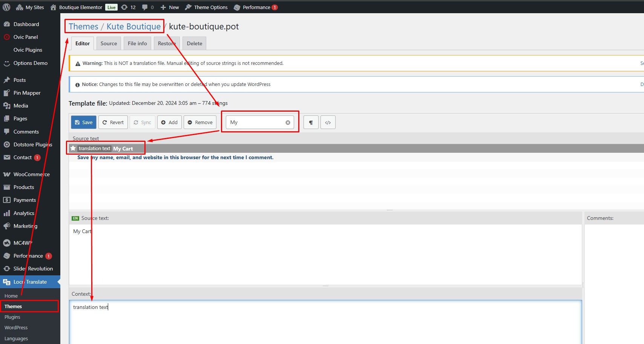This screenshot has width=644, height=344.
Task: Clear the filter field with the x icon
Action: [288, 123]
